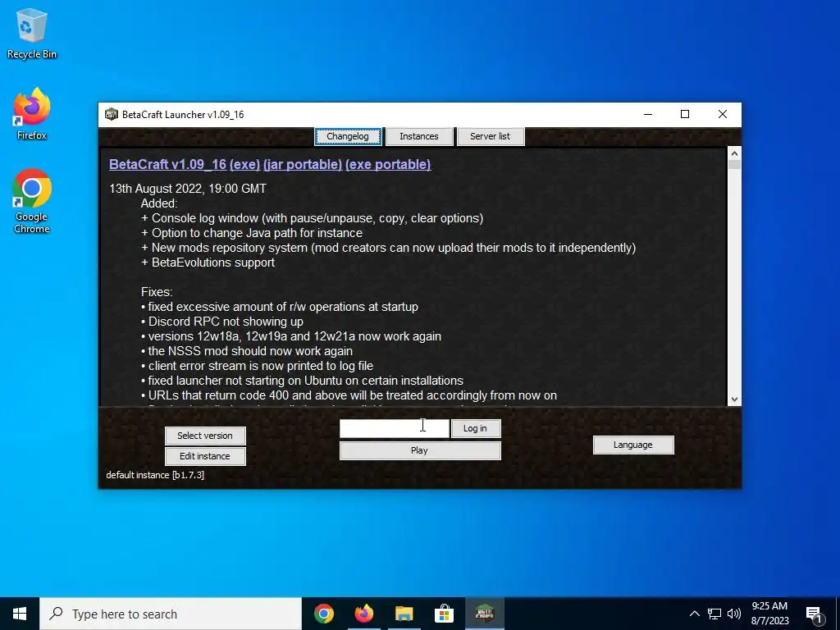
Task: Open the (exe portable) download link
Action: [388, 164]
